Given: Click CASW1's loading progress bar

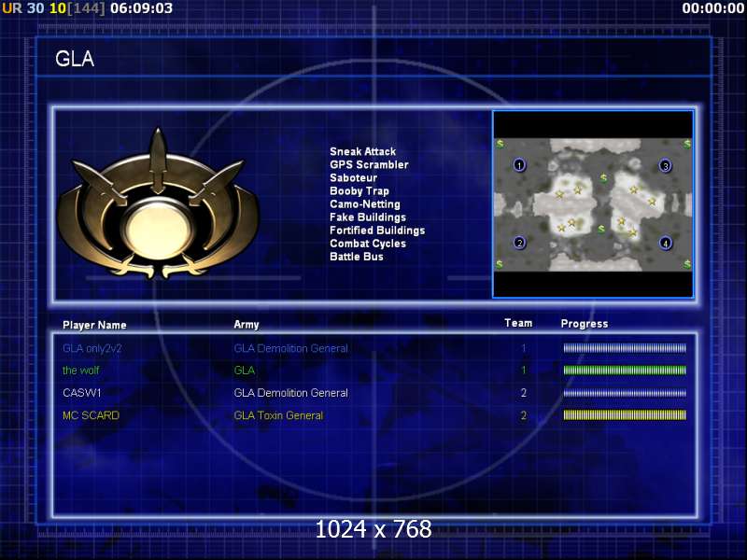Looking at the screenshot, I should pos(625,393).
